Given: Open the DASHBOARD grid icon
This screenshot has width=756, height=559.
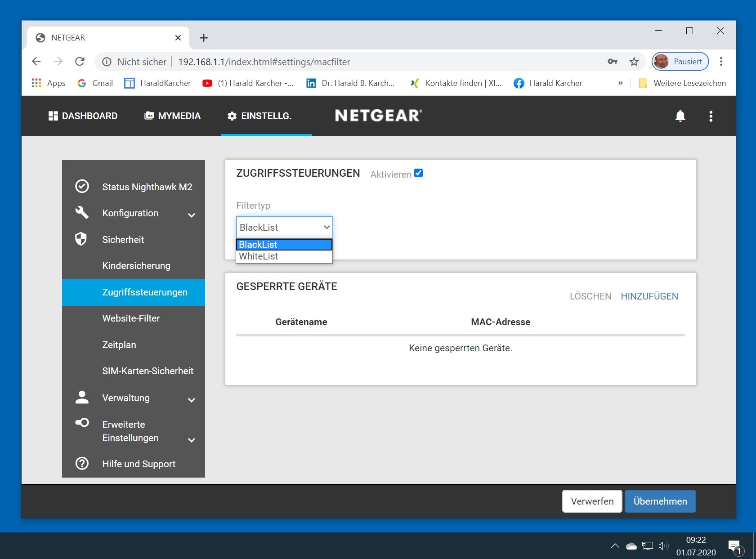Looking at the screenshot, I should tap(53, 116).
